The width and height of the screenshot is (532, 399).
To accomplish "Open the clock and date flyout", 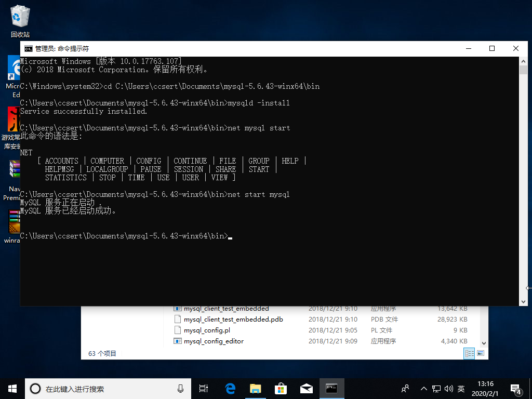I will click(x=485, y=389).
